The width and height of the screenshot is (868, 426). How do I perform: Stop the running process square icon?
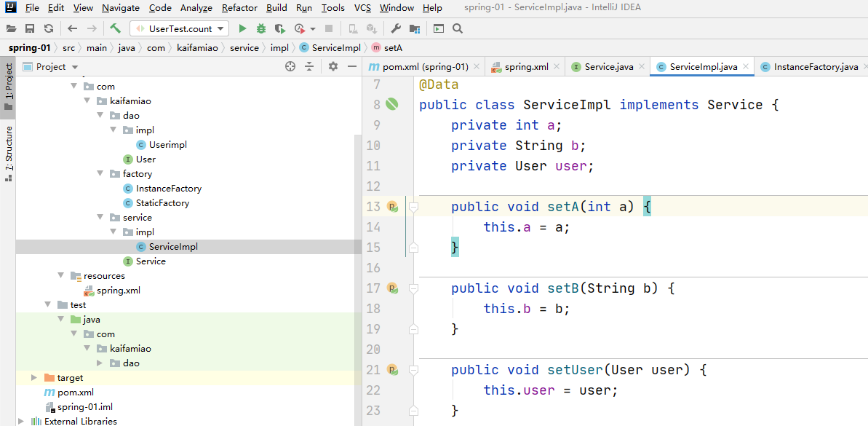point(329,28)
